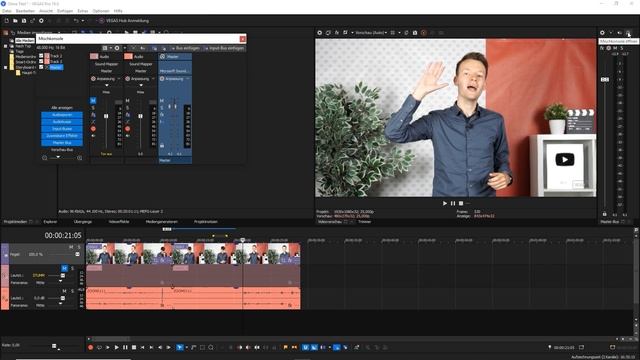This screenshot has width=640, height=360.
Task: Expand Nach Typ tree node
Action: 6,46
